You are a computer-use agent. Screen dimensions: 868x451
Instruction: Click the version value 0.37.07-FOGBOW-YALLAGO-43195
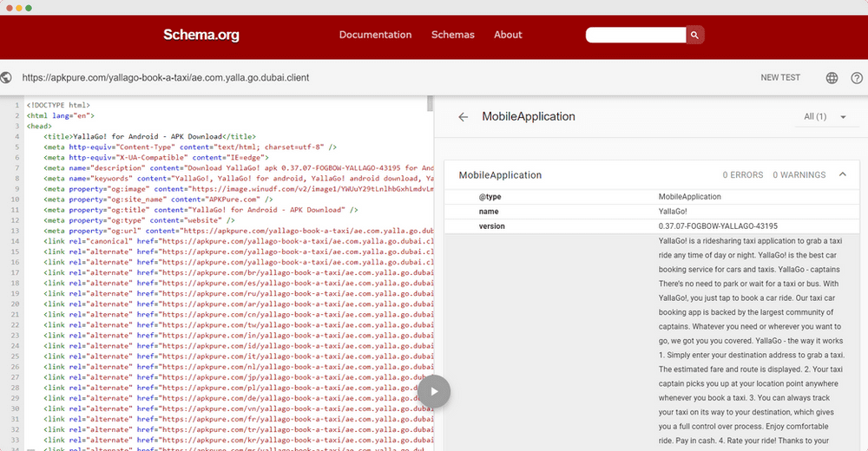coord(718,225)
